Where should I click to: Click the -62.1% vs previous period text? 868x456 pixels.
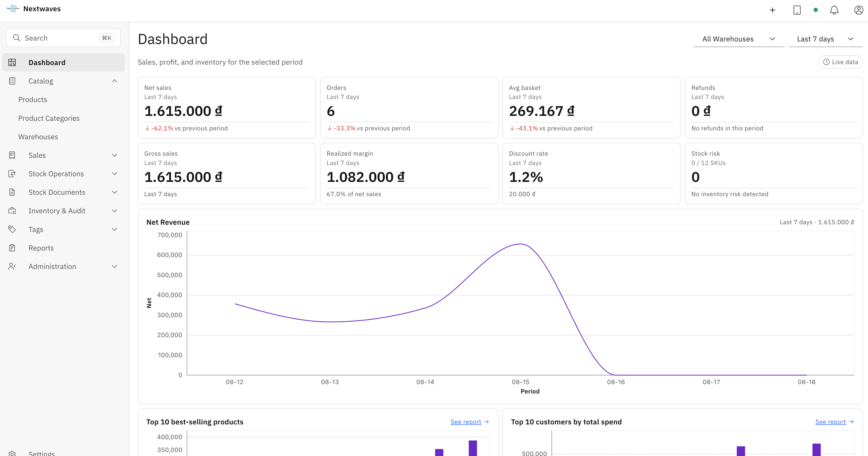click(186, 128)
